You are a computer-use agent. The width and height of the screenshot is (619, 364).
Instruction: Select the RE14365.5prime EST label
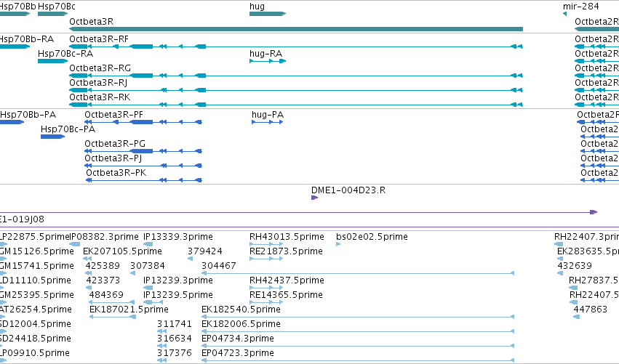pyautogui.click(x=286, y=295)
